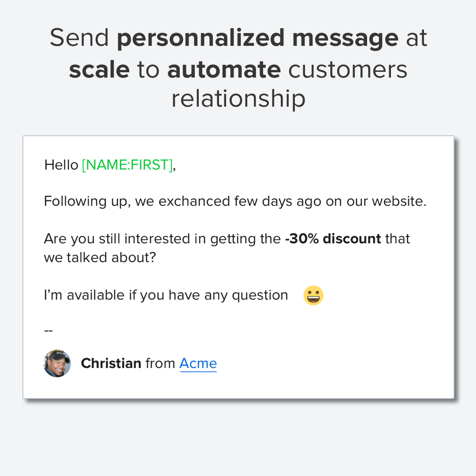Open the Acme link in the signature
The image size is (476, 476).
198,364
